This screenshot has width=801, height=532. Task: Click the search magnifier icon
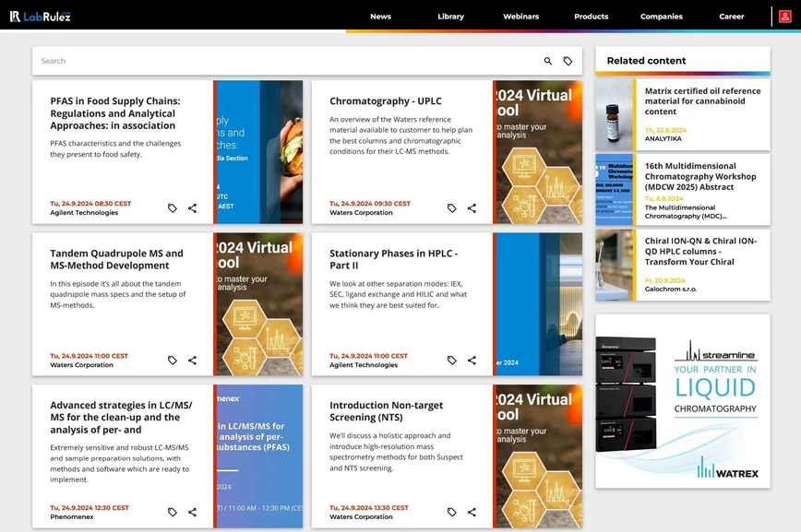547,61
